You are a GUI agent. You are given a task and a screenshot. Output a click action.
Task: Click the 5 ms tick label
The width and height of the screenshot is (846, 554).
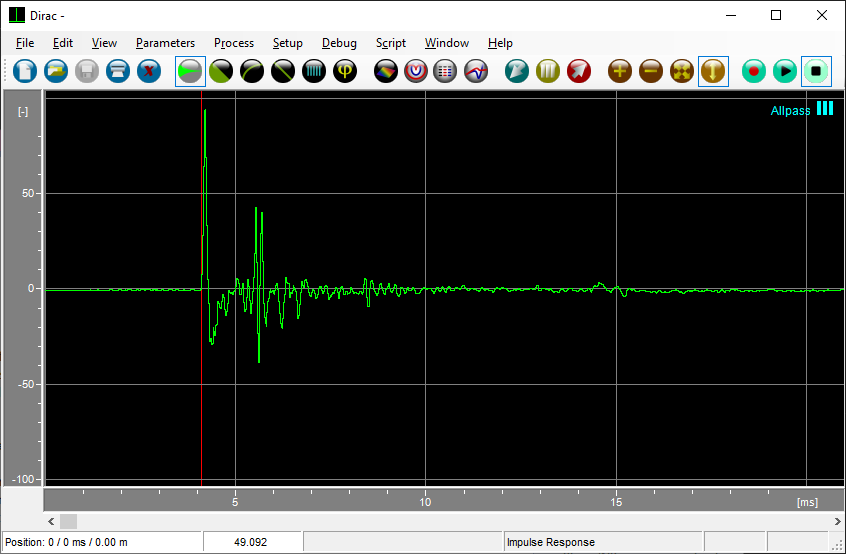[235, 502]
